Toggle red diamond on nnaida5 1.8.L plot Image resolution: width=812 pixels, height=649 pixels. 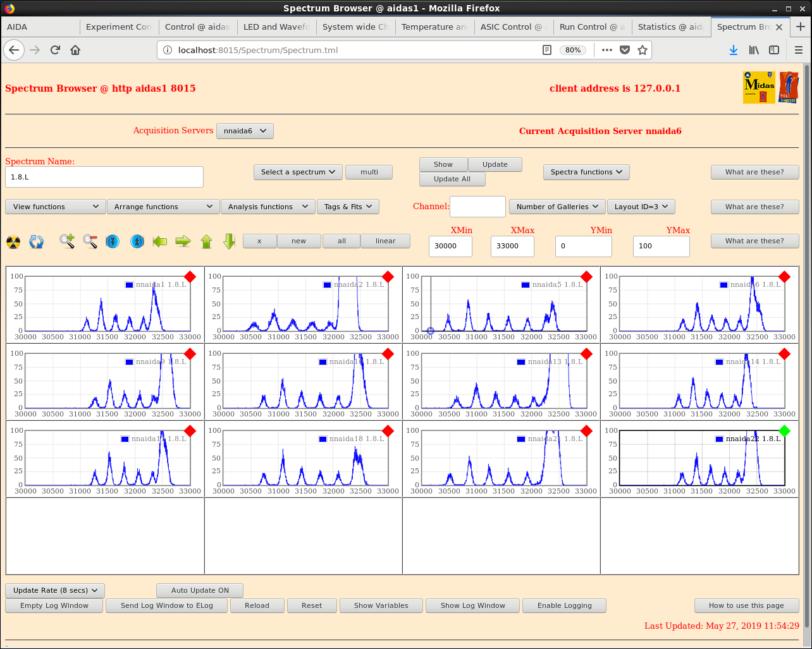point(586,277)
